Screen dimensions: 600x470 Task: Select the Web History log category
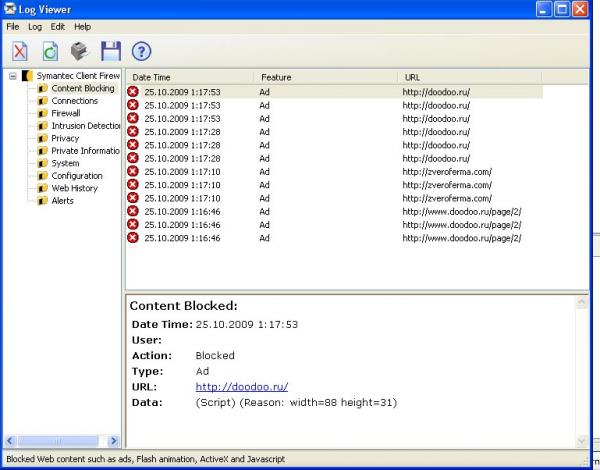coord(75,188)
